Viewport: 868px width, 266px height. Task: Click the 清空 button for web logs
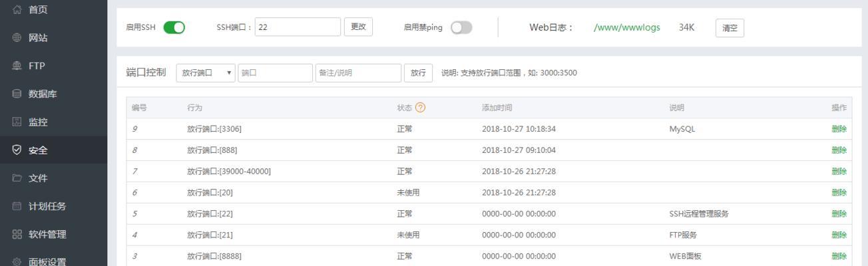click(x=730, y=28)
